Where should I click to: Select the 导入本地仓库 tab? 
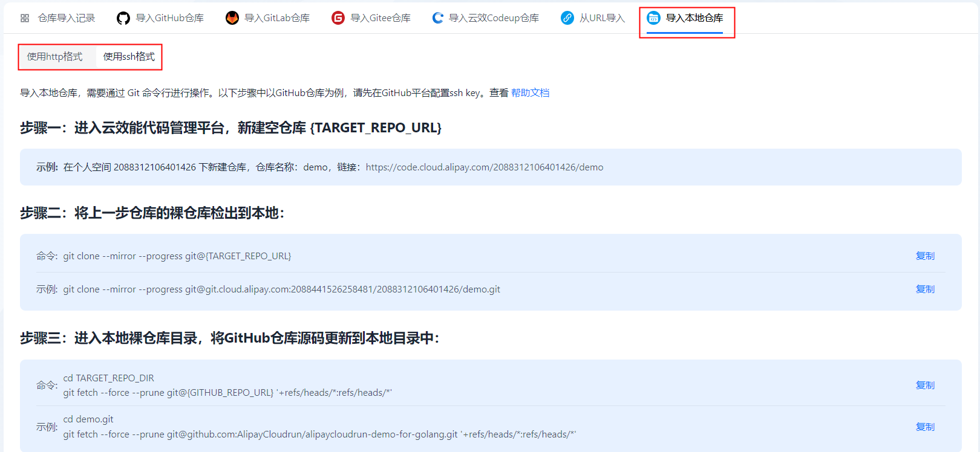tap(685, 18)
